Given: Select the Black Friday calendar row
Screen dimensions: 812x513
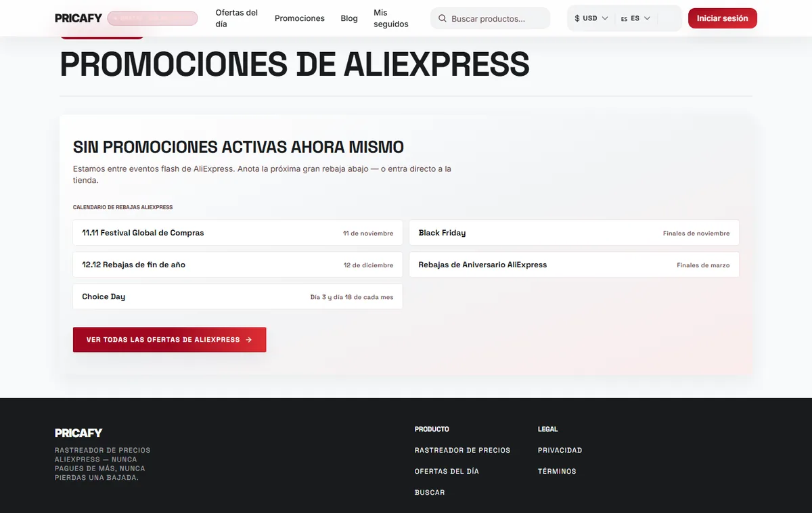Looking at the screenshot, I should point(574,233).
